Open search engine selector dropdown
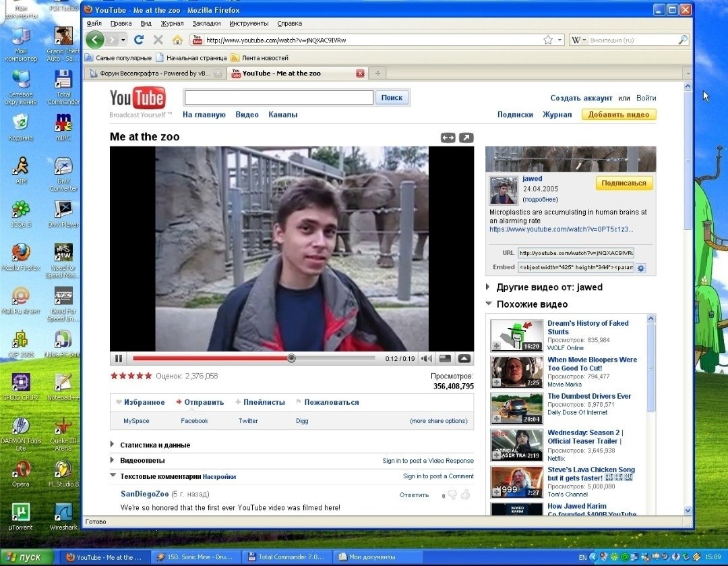Screen dimensions: 728x566 pyautogui.click(x=584, y=40)
